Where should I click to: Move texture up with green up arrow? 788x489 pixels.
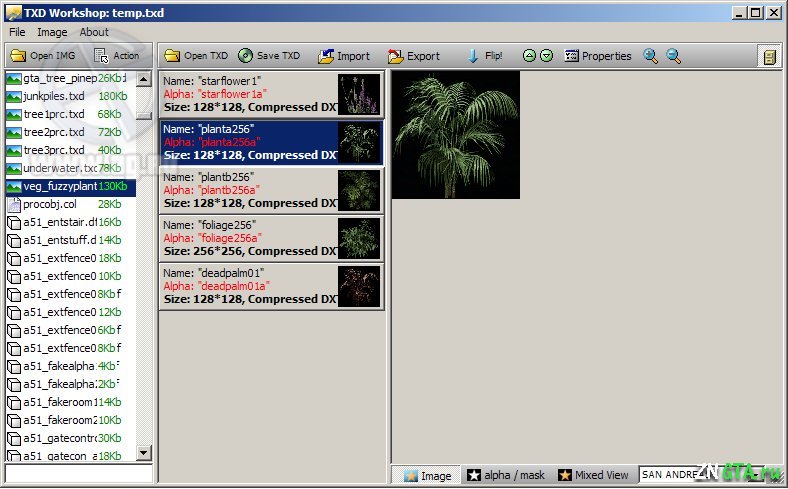pos(529,56)
